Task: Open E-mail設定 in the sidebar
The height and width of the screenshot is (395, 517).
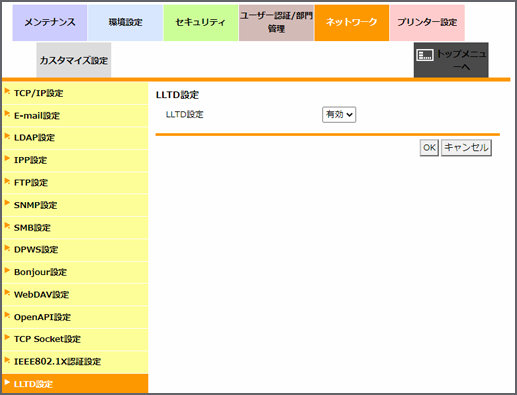Action: [x=75, y=116]
